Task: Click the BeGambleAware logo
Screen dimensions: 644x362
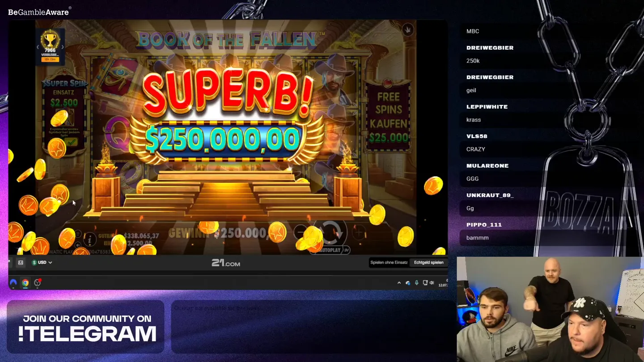Action: point(39,12)
